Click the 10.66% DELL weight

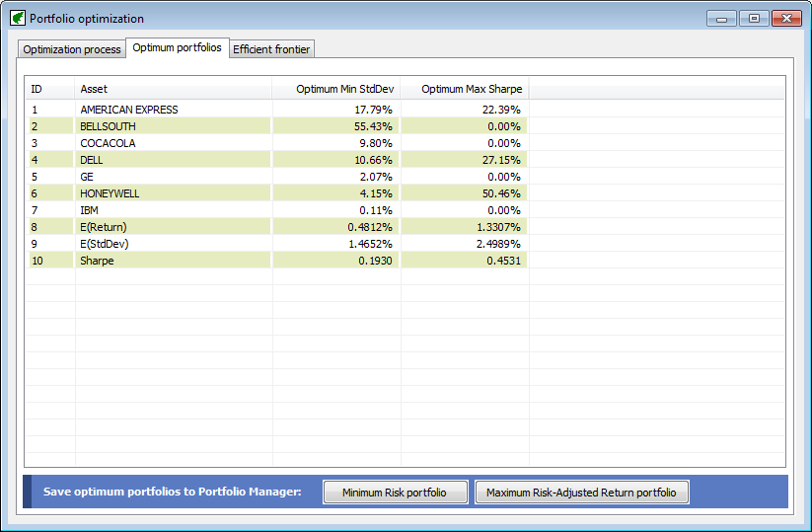[x=373, y=160]
